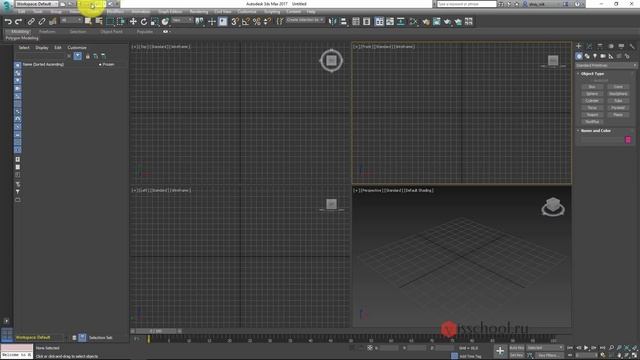Click the Time Configuration icon
This screenshot has height=360, width=640.
click(603, 356)
